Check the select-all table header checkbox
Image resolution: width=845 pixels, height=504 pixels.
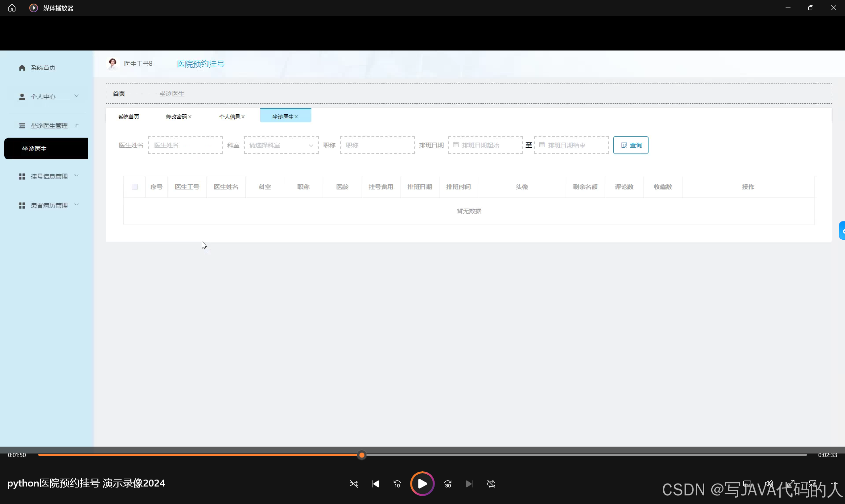(x=134, y=187)
